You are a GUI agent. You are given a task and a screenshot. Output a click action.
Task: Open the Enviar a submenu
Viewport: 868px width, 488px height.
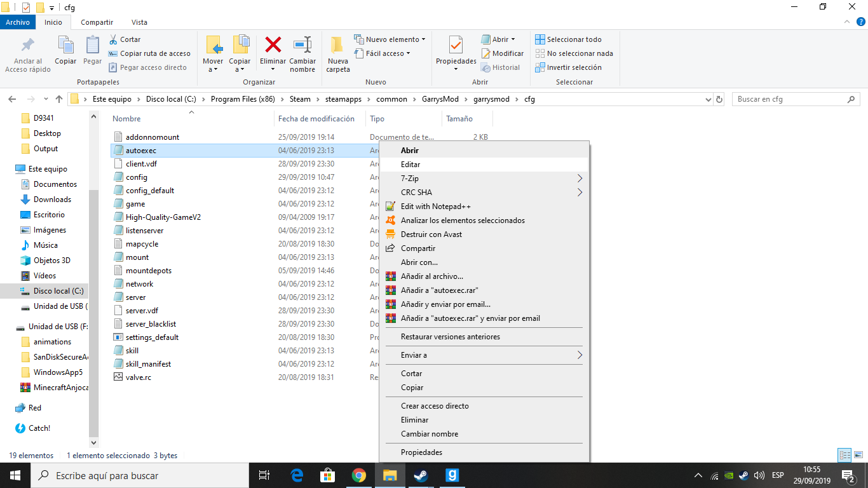point(484,355)
